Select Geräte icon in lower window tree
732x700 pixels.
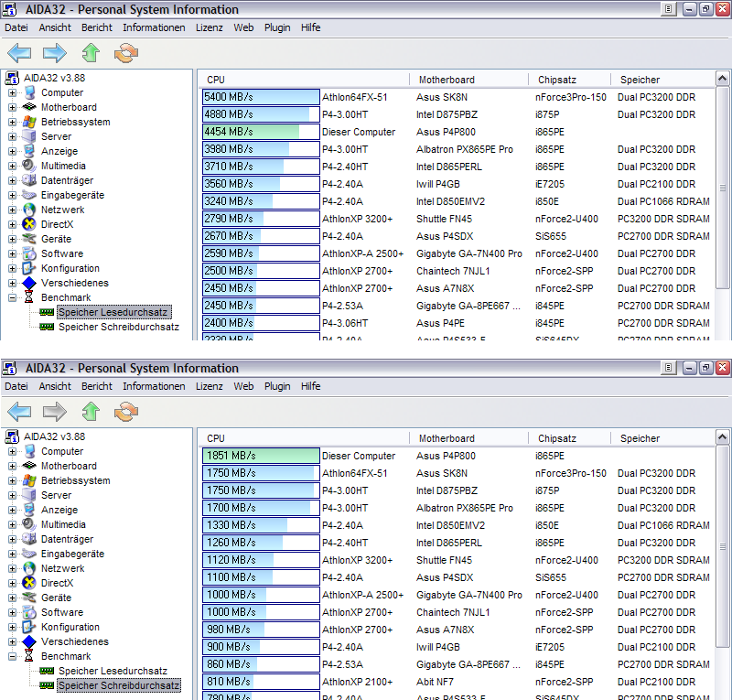click(29, 598)
